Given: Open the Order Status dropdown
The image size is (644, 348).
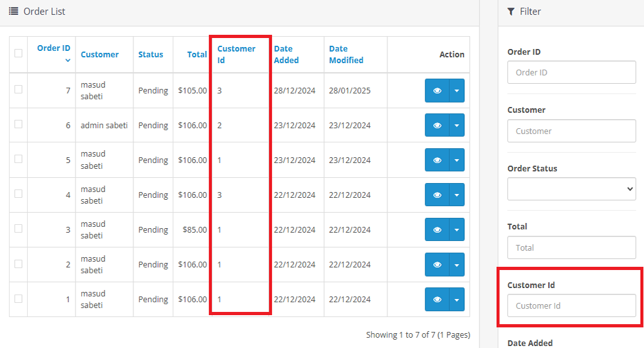Looking at the screenshot, I should click(571, 189).
